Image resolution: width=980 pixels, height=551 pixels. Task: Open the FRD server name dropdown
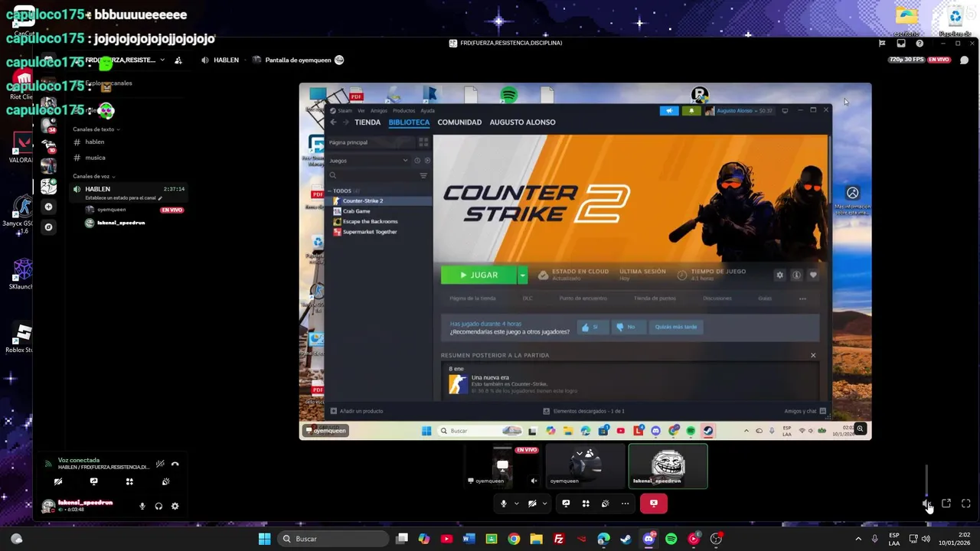[162, 60]
